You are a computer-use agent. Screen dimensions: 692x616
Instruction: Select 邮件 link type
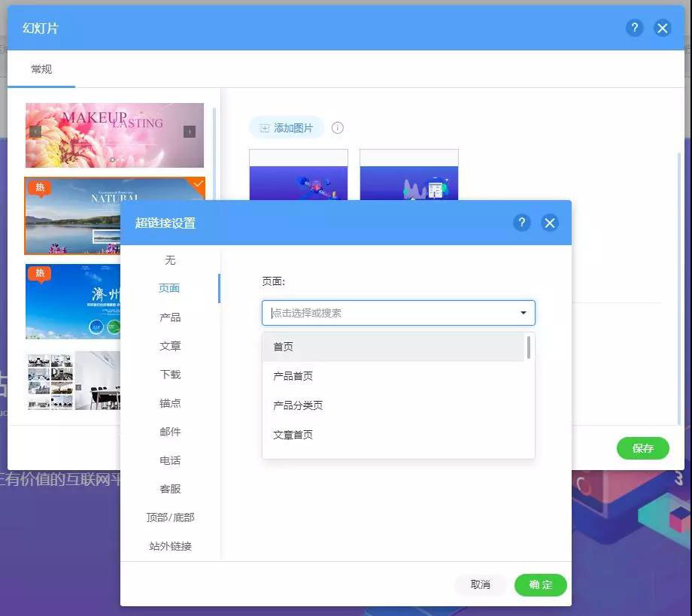pos(171,431)
